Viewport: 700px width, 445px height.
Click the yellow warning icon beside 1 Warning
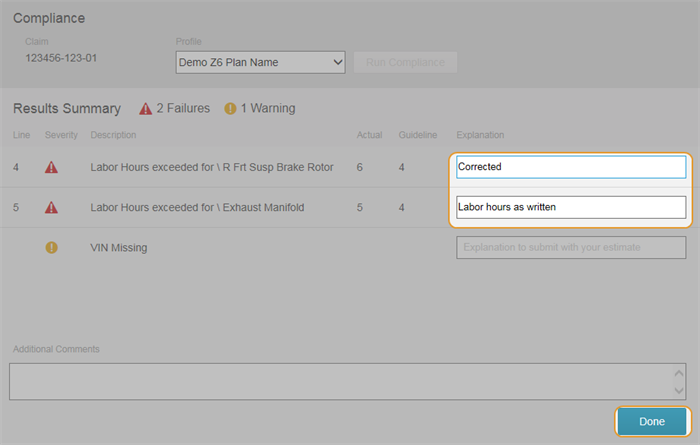point(230,108)
